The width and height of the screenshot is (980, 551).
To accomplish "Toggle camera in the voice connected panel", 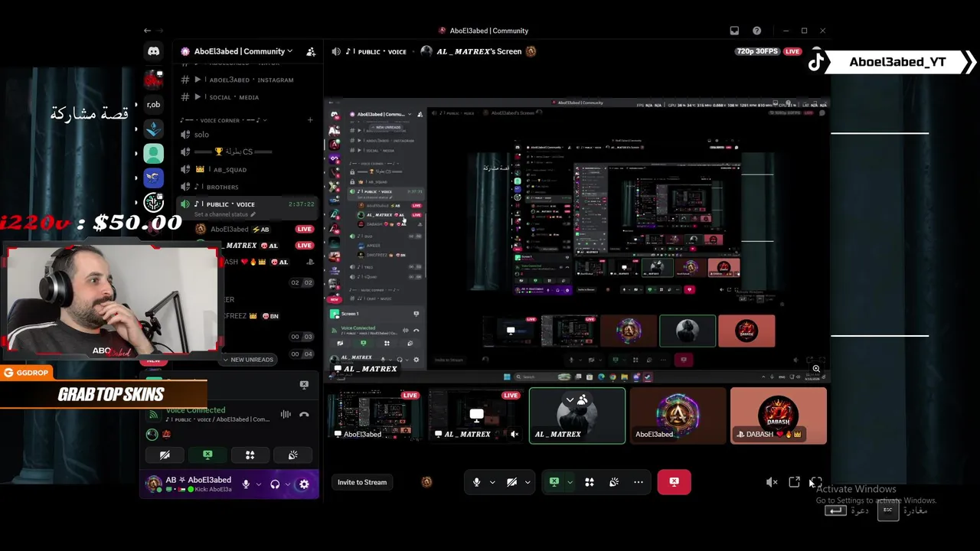I will pos(165,455).
